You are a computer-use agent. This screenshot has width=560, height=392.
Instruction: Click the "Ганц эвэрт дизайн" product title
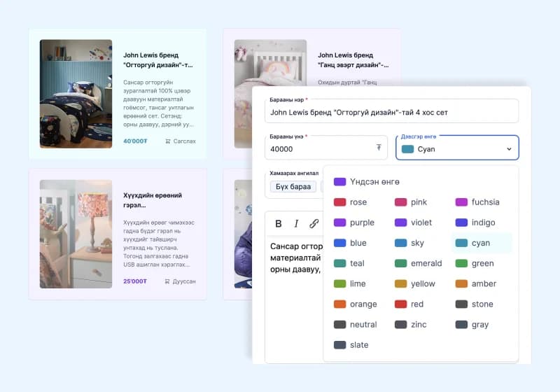353,60
